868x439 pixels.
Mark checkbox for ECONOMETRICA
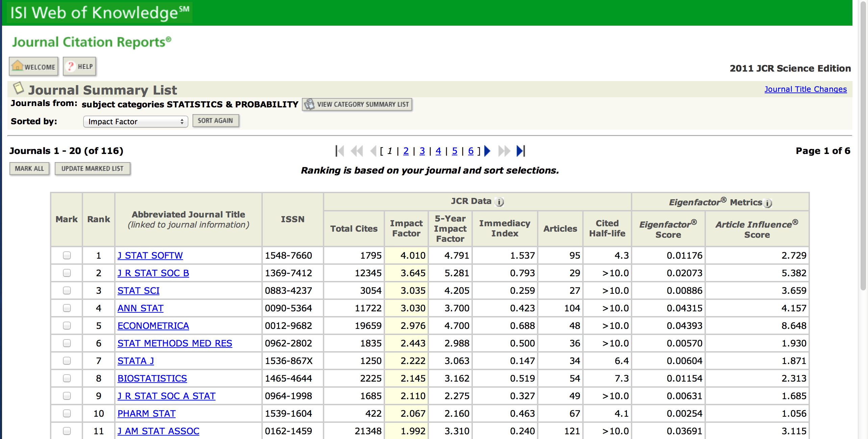click(x=67, y=326)
